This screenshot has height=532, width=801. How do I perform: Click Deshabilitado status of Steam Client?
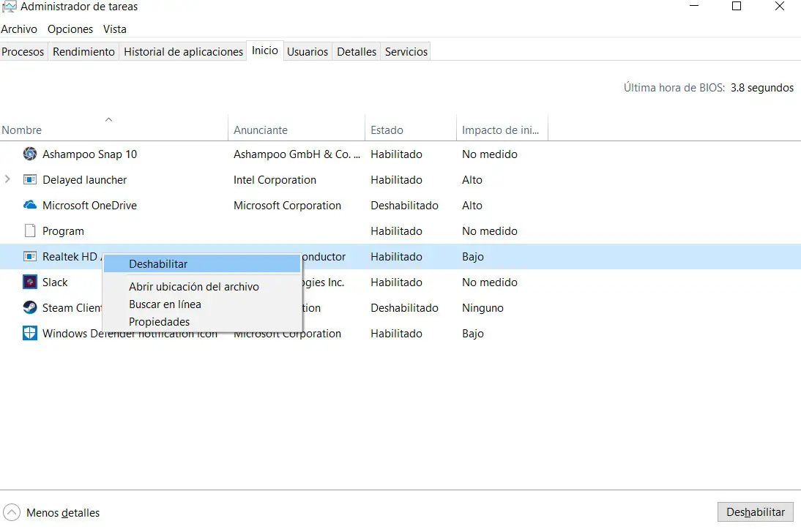[x=404, y=308]
